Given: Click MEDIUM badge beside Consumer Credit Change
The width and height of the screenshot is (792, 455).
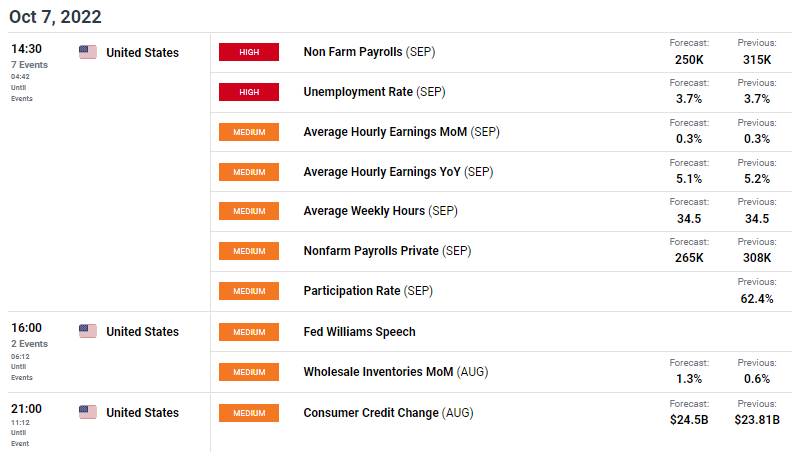Looking at the screenshot, I should (249, 413).
